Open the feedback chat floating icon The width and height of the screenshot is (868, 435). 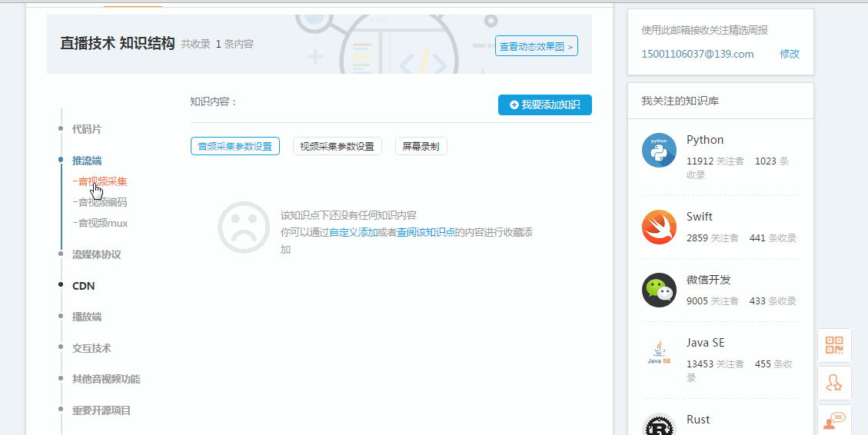click(x=834, y=420)
